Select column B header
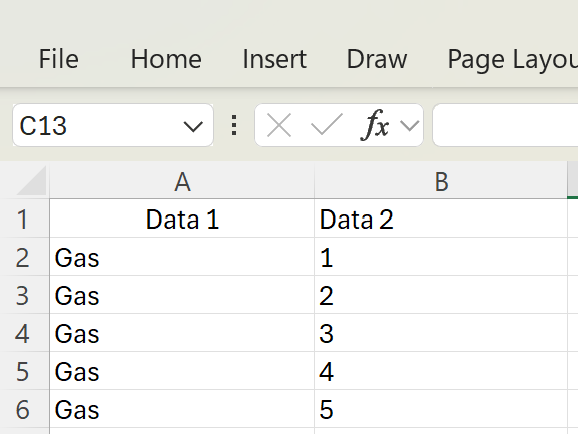The image size is (578, 434). [x=441, y=182]
